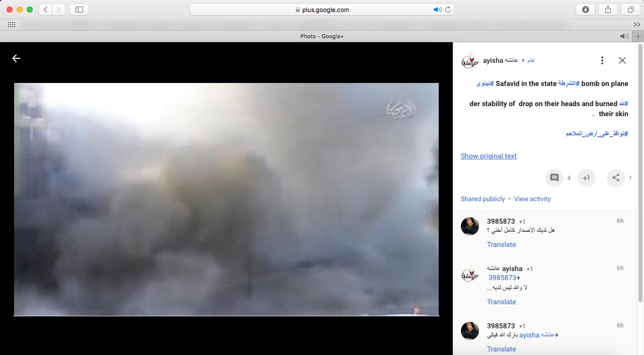This screenshot has height=355, width=644.
Task: Mute audio on the Photo - Google+ tab
Action: pos(624,36)
